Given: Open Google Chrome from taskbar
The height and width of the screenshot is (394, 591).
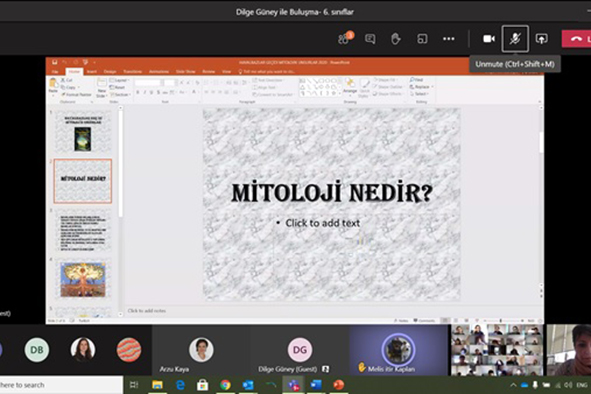Looking at the screenshot, I should (225, 385).
